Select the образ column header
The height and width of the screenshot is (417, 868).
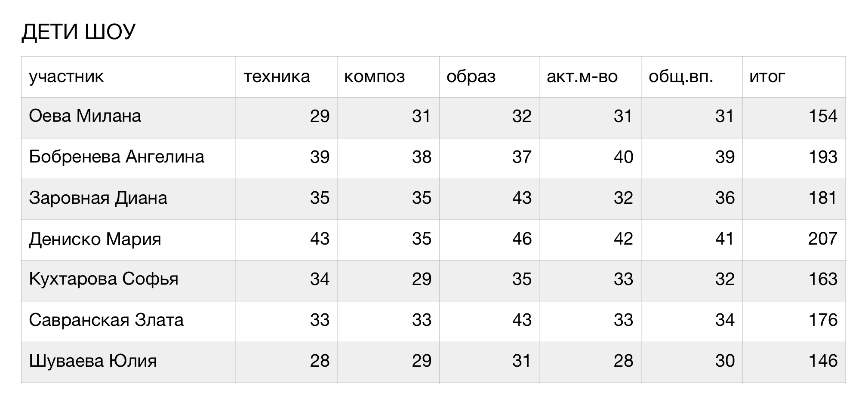489,77
